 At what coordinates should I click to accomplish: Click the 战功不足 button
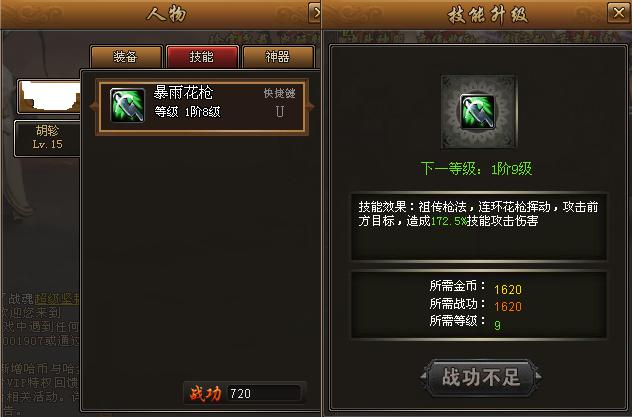tap(480, 377)
